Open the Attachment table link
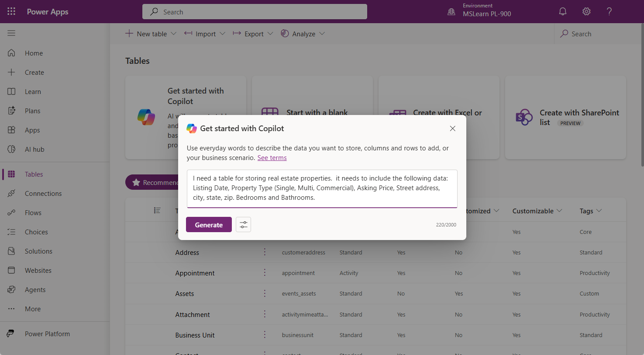The image size is (644, 355). 193,314
